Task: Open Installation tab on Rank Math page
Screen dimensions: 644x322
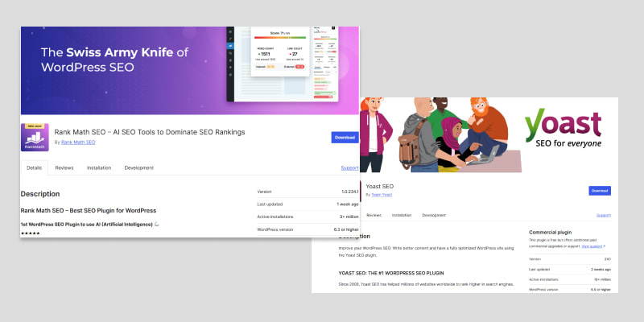Action: click(99, 168)
